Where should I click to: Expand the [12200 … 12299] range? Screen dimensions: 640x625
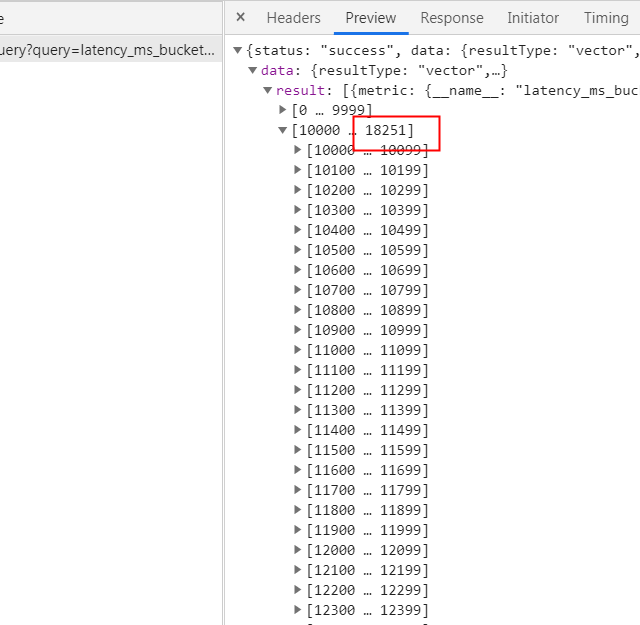pyautogui.click(x=298, y=590)
